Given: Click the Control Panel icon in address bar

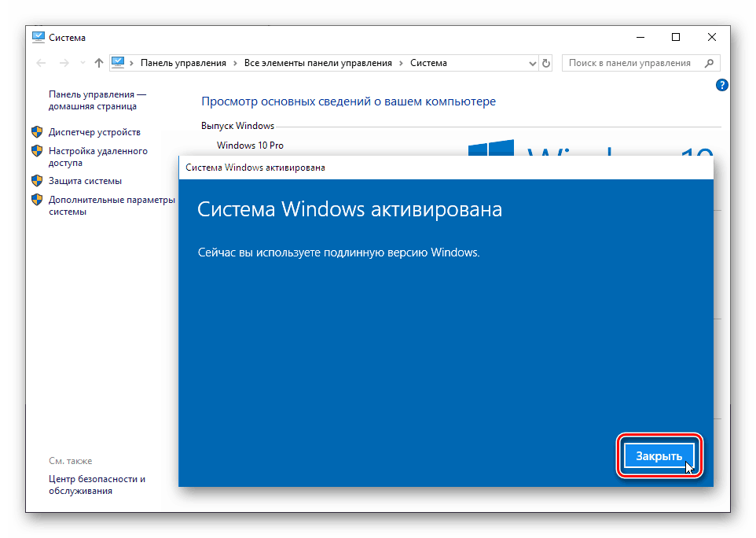Looking at the screenshot, I should pos(118,62).
